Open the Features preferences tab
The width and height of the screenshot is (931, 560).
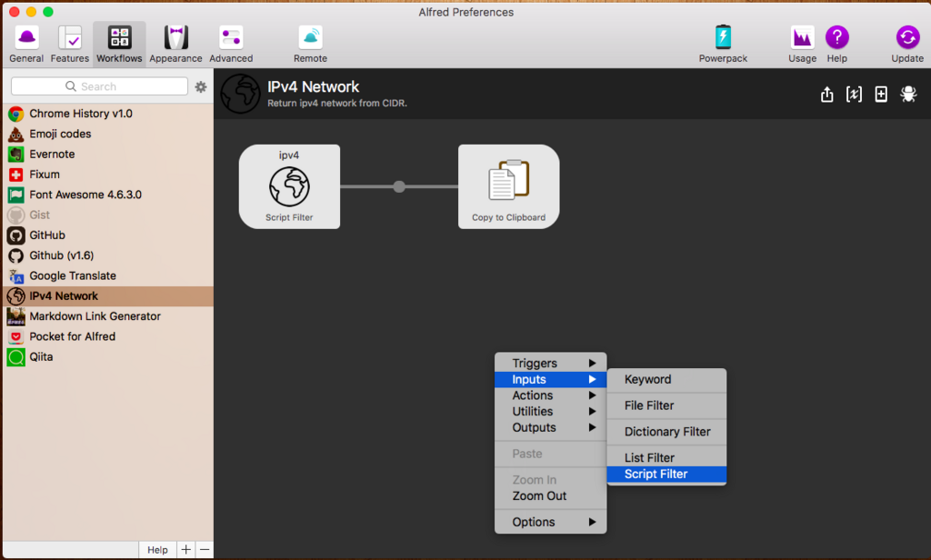click(x=69, y=44)
